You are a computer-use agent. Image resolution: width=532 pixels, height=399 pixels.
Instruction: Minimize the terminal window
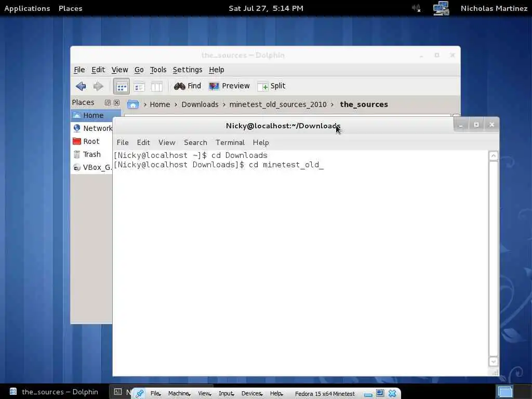click(461, 125)
